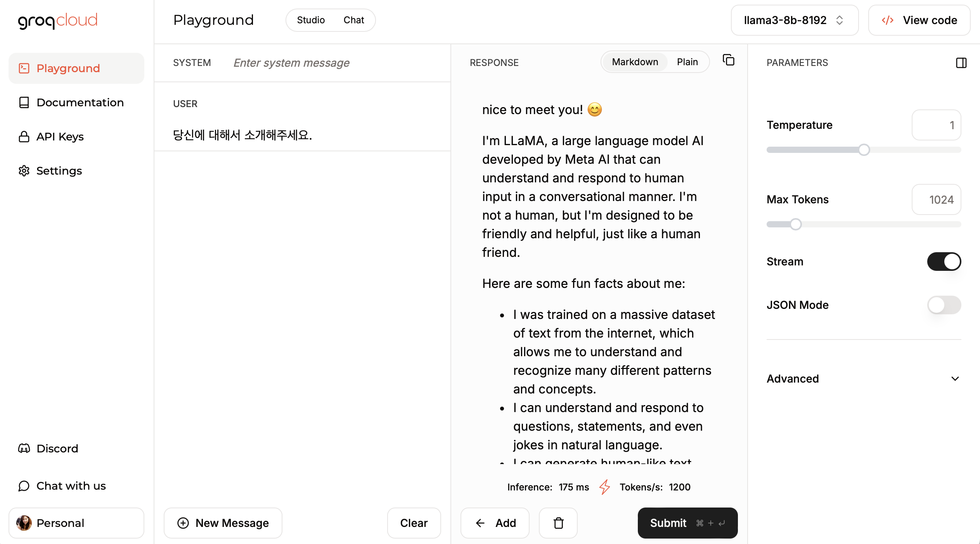
Task: Click the system message input field
Action: click(x=291, y=62)
